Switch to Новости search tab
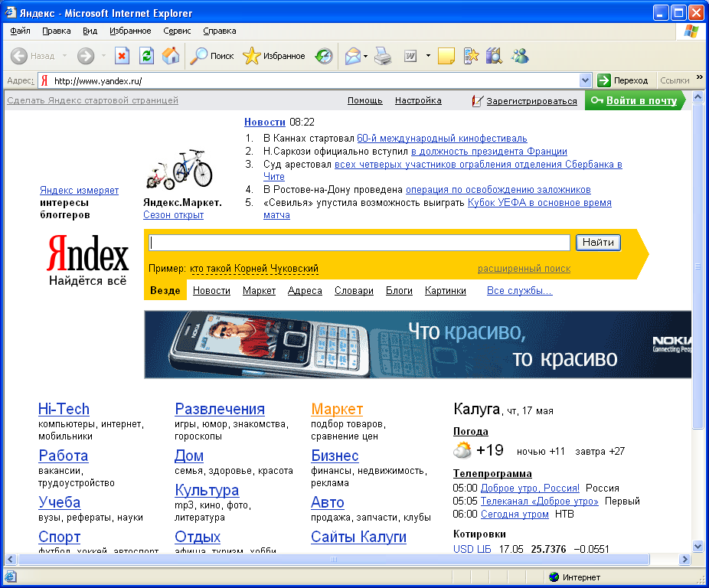The image size is (709, 588). [x=211, y=290]
